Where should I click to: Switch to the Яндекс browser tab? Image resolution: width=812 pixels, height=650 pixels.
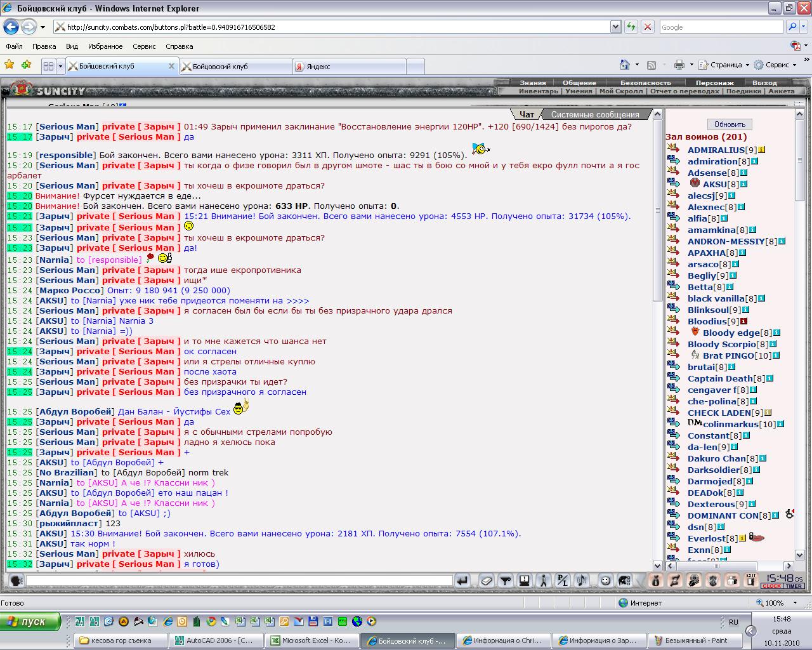pyautogui.click(x=349, y=66)
